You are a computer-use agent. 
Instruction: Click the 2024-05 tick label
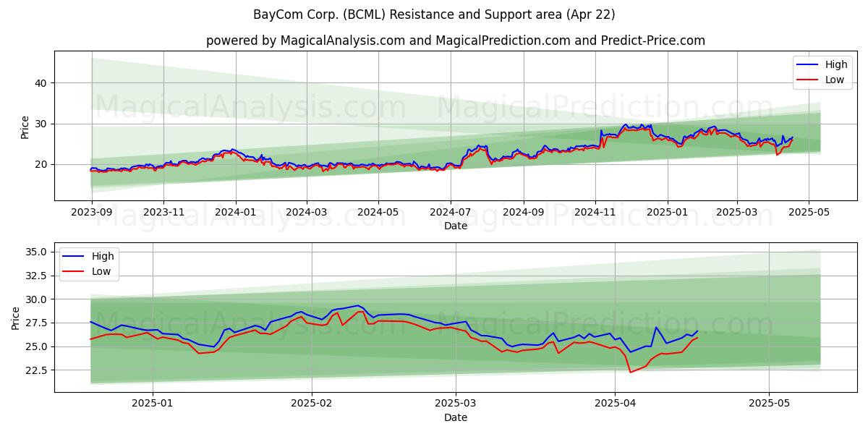click(x=378, y=212)
